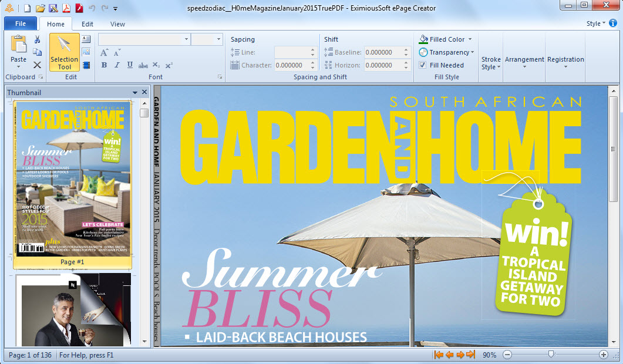Click the Paste clipboard icon
This screenshot has width=623, height=364.
19,44
